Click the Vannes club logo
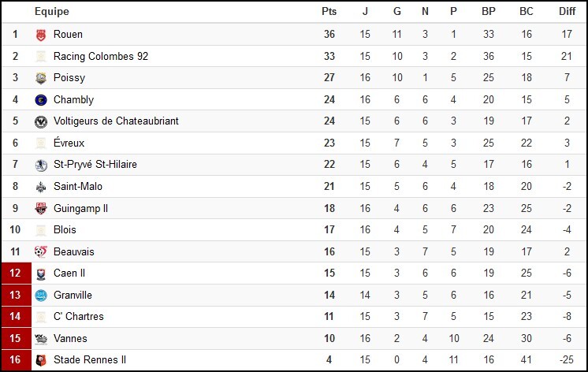Screen dimensions: 588x372 click(41, 339)
